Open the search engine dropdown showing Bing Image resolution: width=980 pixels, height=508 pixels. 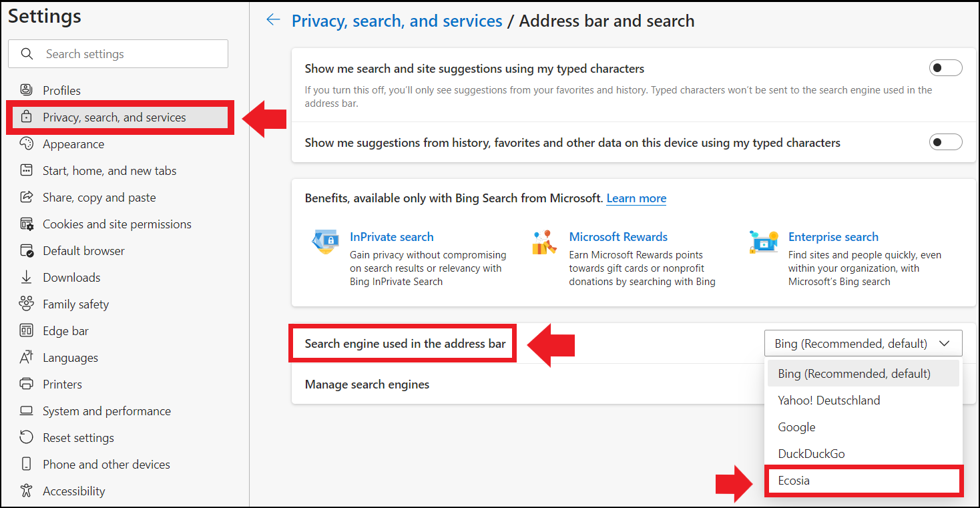[863, 343]
